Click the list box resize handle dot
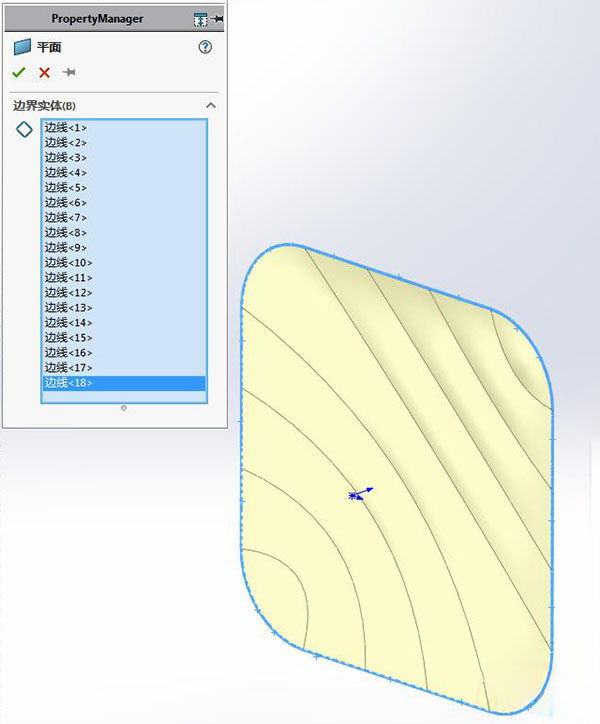600x724 pixels. 123,408
